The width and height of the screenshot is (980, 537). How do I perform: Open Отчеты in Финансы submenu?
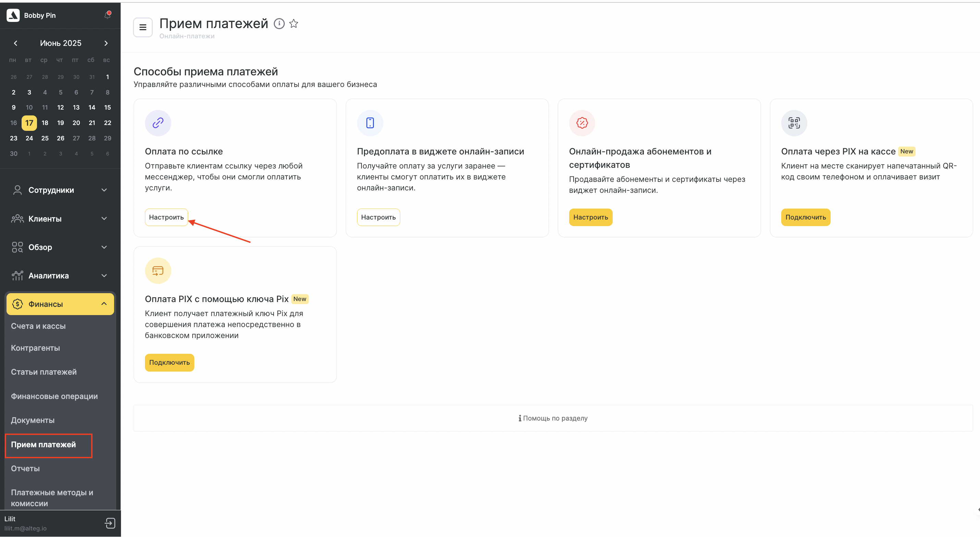[25, 469]
